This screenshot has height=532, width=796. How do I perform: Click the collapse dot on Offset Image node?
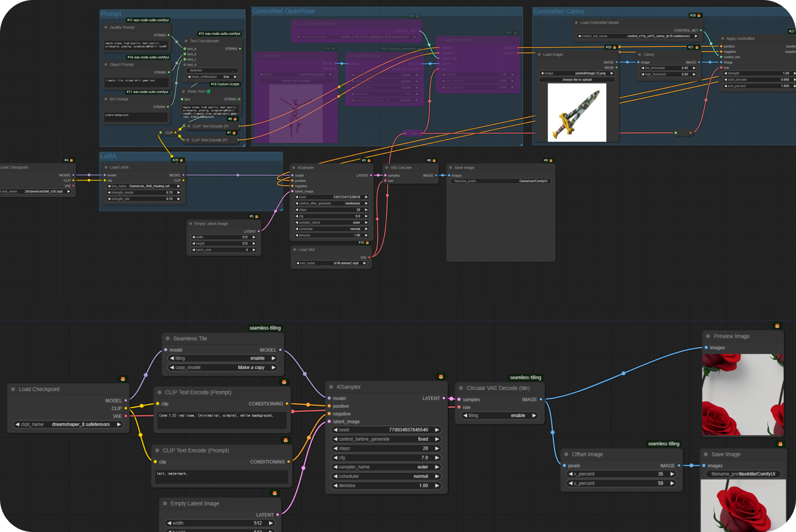pos(567,454)
